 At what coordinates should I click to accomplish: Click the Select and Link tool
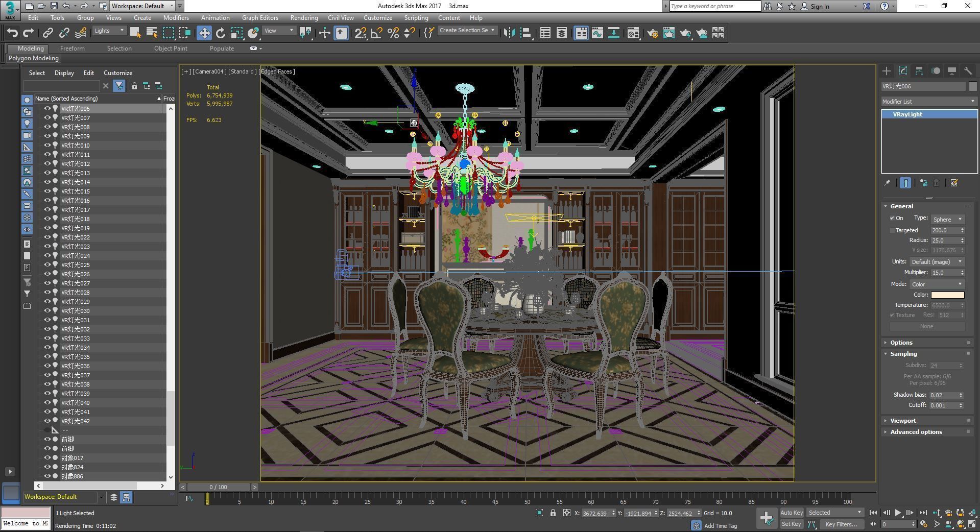[x=47, y=33]
